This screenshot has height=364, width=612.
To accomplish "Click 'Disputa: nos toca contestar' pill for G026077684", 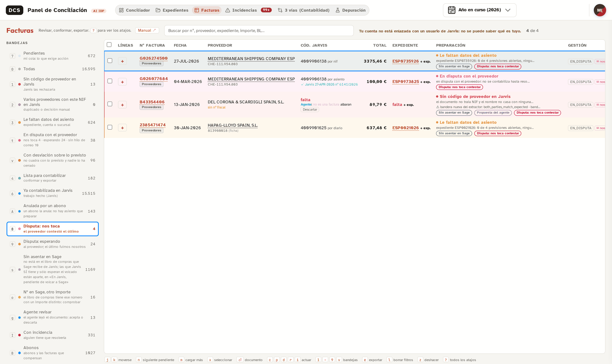I will [x=459, y=87].
